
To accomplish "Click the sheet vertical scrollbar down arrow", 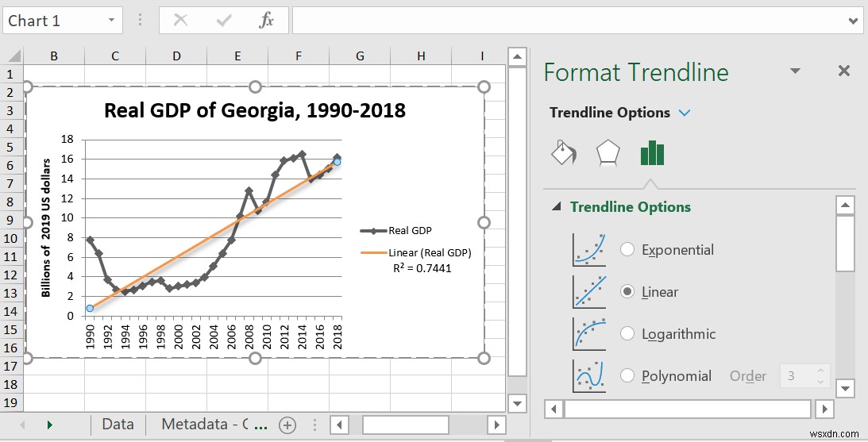I will click(517, 403).
